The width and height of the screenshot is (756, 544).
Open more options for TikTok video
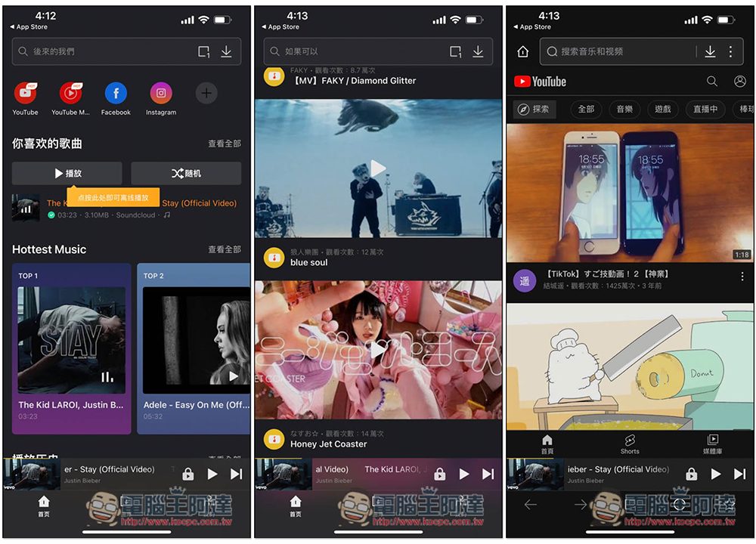click(742, 277)
